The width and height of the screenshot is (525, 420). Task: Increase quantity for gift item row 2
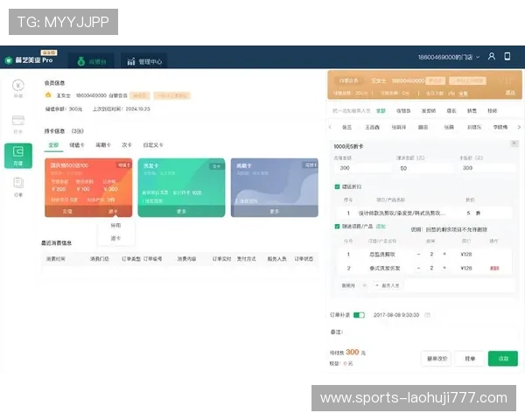[444, 268]
